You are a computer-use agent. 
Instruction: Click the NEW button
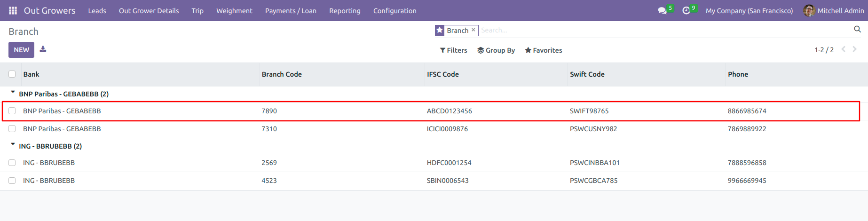(21, 50)
